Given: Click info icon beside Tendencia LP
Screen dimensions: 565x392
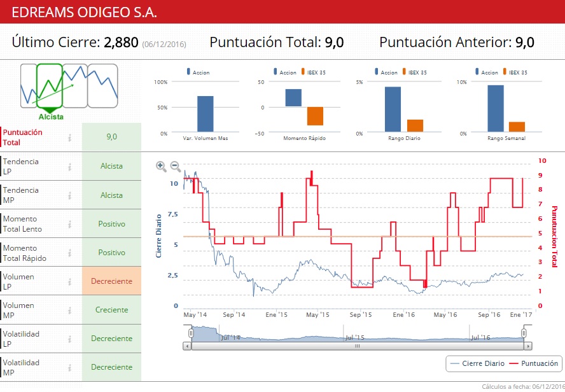Looking at the screenshot, I should click(70, 167).
